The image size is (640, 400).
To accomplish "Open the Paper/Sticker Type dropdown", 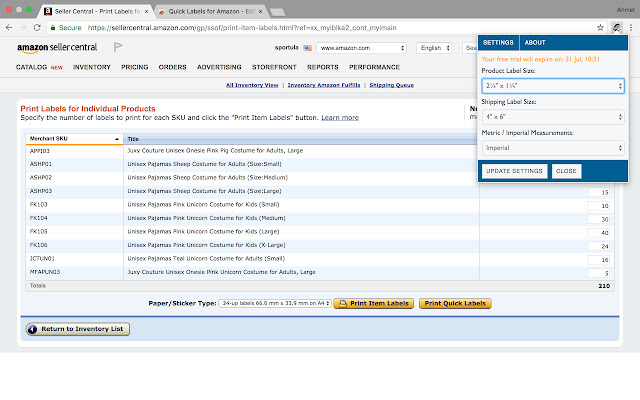I will coord(275,303).
